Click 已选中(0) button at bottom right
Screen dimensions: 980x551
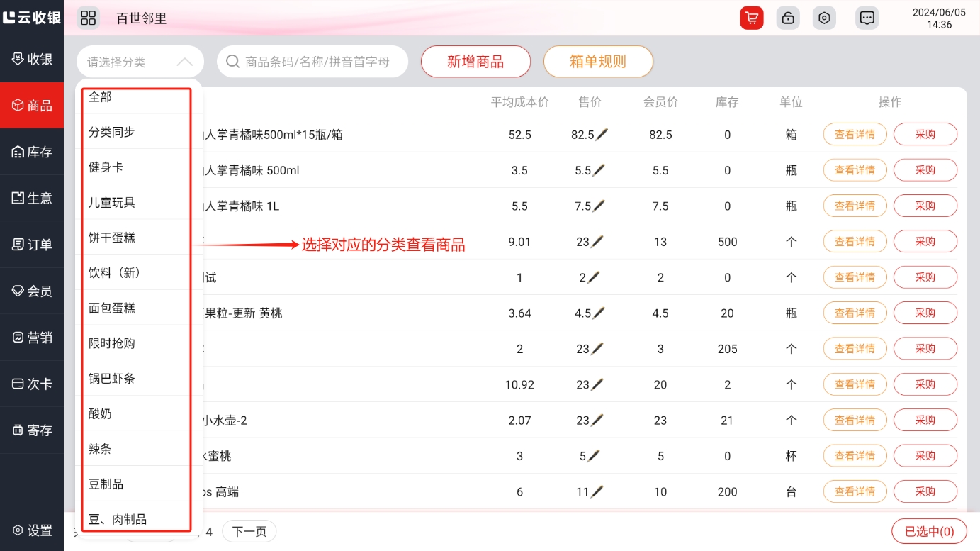[x=929, y=531]
